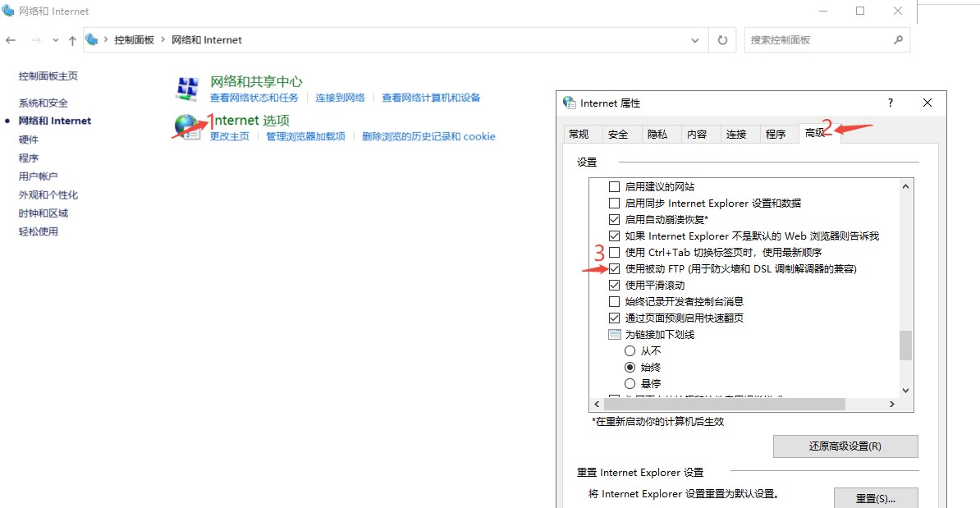
Task: Click the Internet 属性 dialog title icon
Action: (x=570, y=103)
